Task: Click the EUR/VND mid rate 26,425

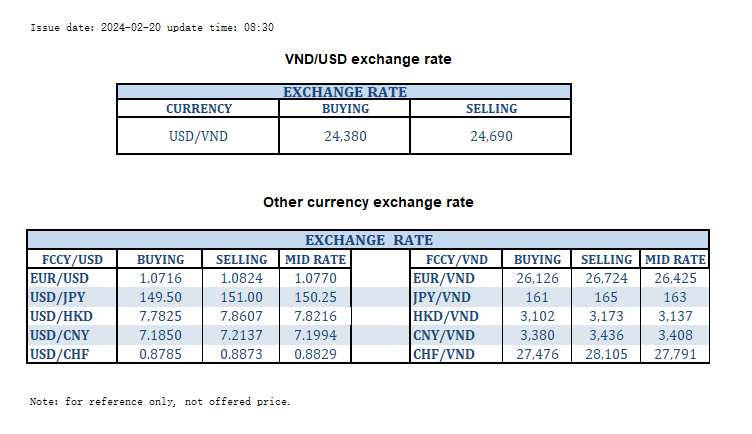Action: tap(675, 278)
